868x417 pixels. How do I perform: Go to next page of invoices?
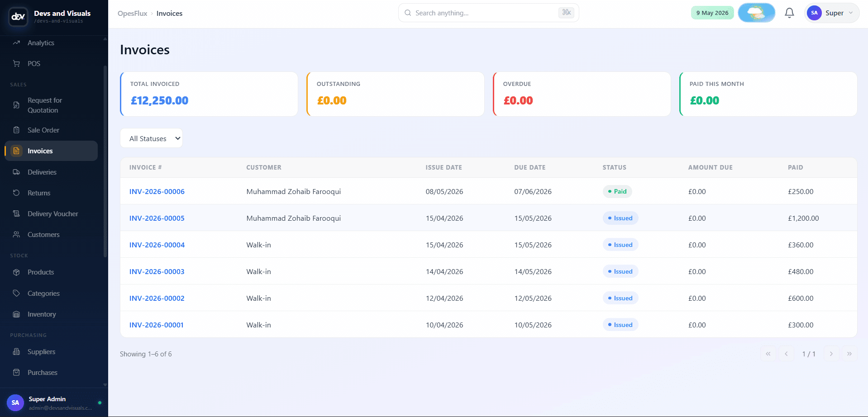(x=831, y=354)
